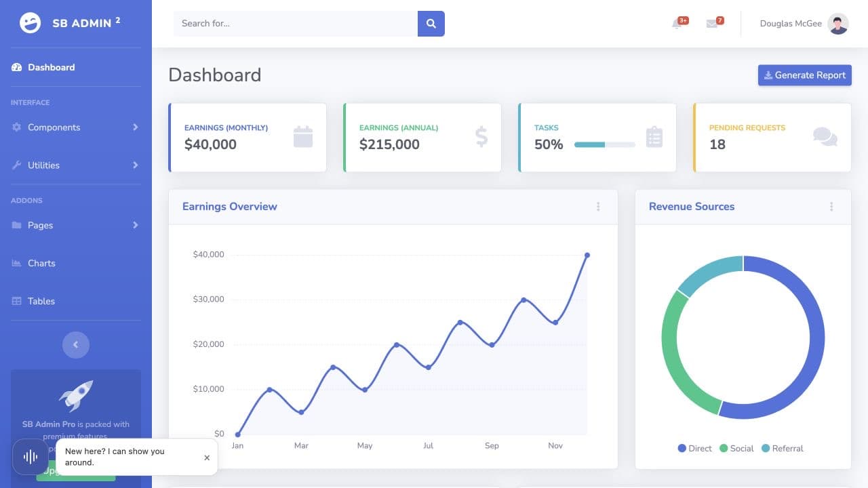The image size is (868, 488).
Task: Focus the 'Search for...' input field
Action: [x=296, y=24]
